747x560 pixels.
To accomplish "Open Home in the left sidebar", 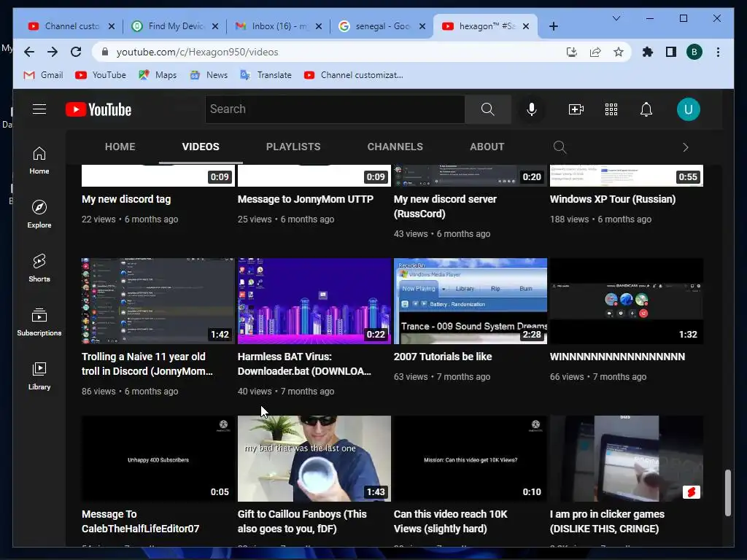I will tap(39, 160).
